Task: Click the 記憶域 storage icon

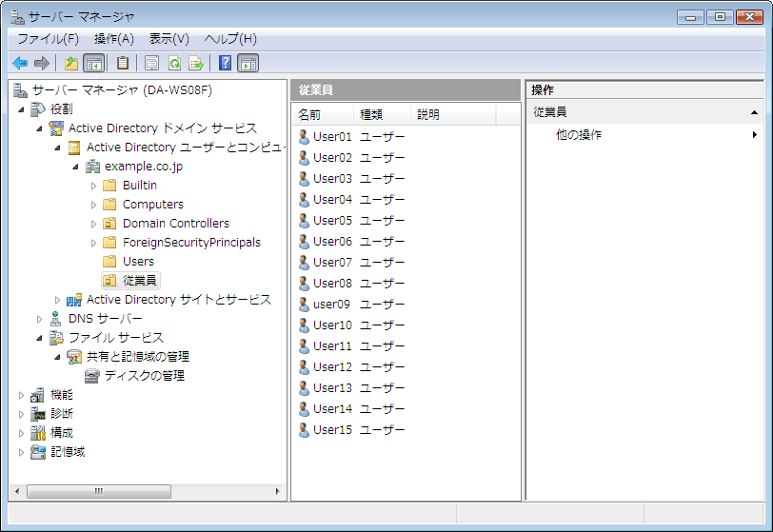Action: [38, 452]
